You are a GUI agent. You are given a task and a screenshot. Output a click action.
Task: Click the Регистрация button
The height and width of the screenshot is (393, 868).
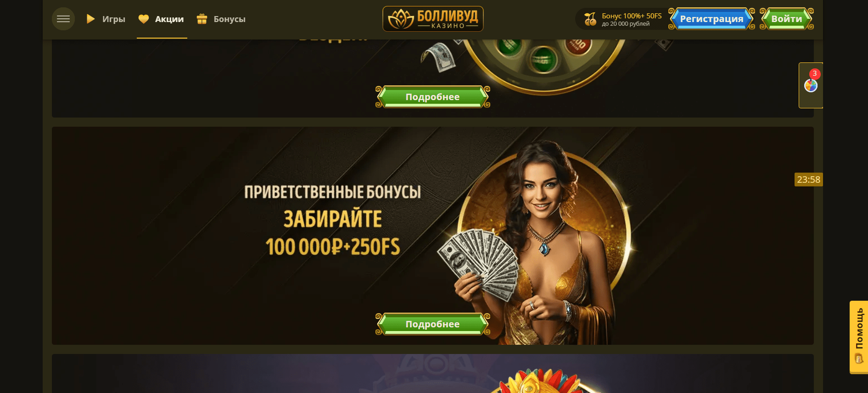[711, 19]
